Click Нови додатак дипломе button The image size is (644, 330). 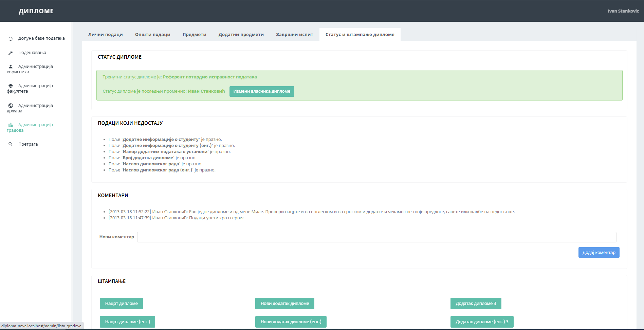click(284, 304)
